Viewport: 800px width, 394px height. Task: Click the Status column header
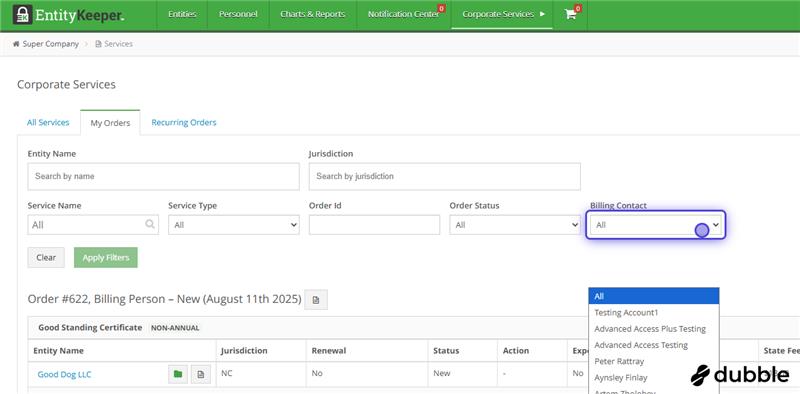pos(446,351)
